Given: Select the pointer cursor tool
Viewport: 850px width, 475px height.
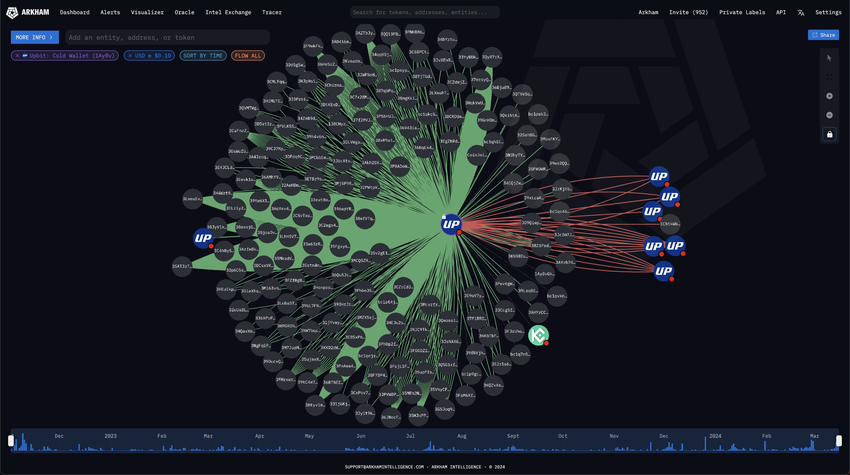Looking at the screenshot, I should click(x=829, y=58).
